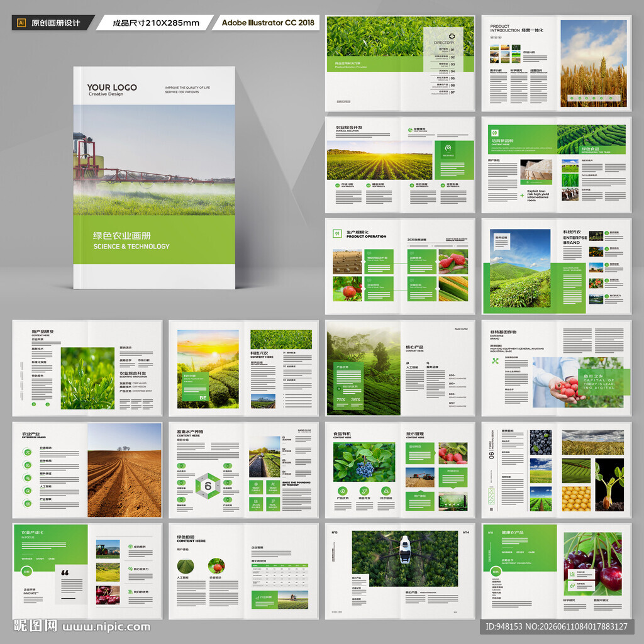This screenshot has width=644, height=644.
Task: Click the '非转基因作物' heading
Action: (x=503, y=331)
